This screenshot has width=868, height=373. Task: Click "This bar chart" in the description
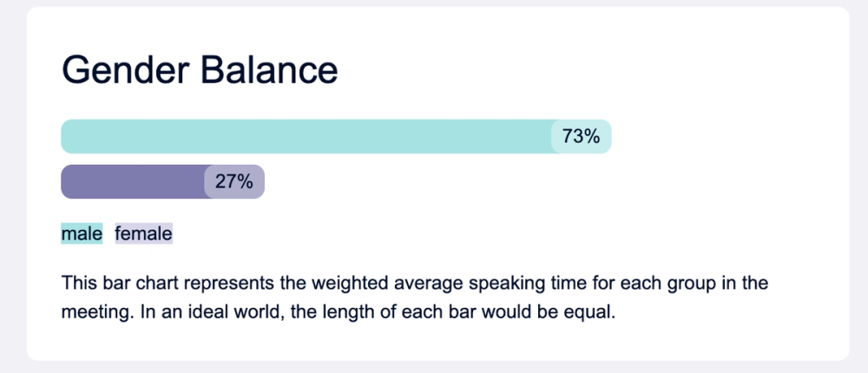pyautogui.click(x=120, y=284)
